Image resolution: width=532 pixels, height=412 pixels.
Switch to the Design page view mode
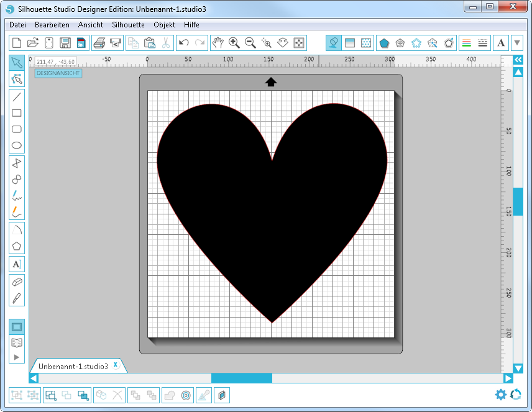17,326
